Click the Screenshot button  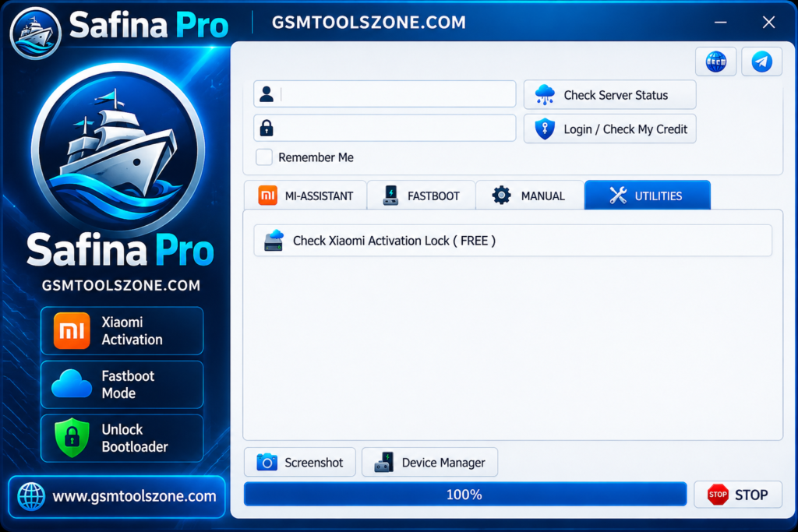coord(300,462)
